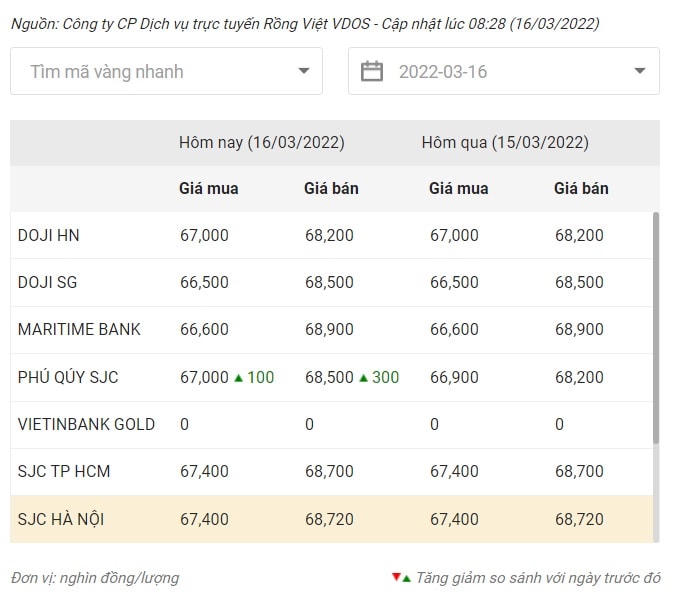Click the 'Nguồn: Công ty CP Dịch vụ' source line
Image resolution: width=683 pixels, height=605 pixels.
[x=305, y=24]
